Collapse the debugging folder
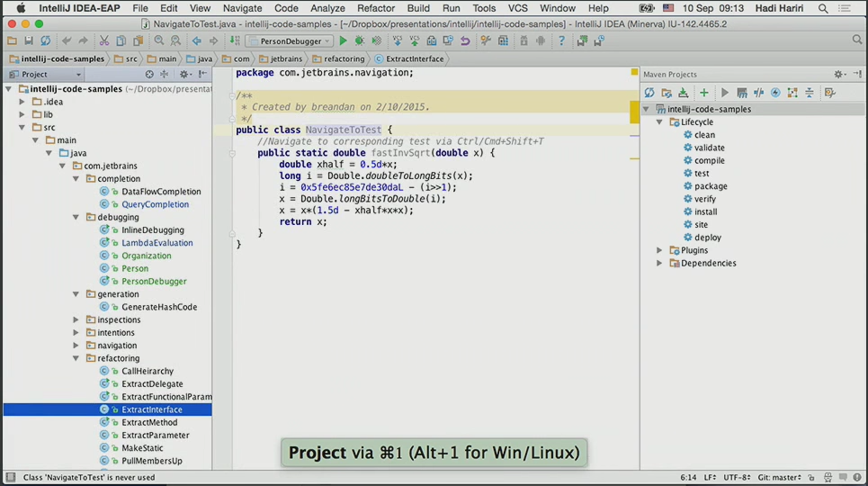 76,217
